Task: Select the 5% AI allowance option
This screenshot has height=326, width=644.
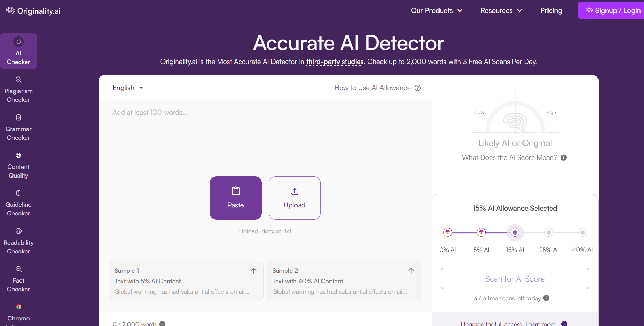Action: (481, 232)
